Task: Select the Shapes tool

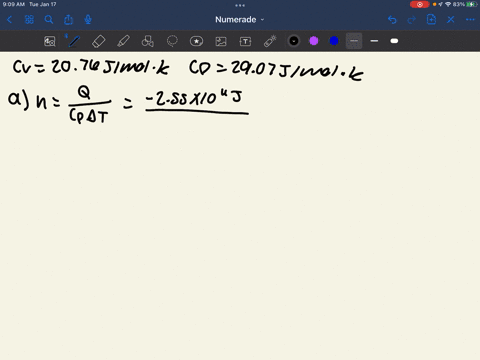Action: tap(148, 41)
